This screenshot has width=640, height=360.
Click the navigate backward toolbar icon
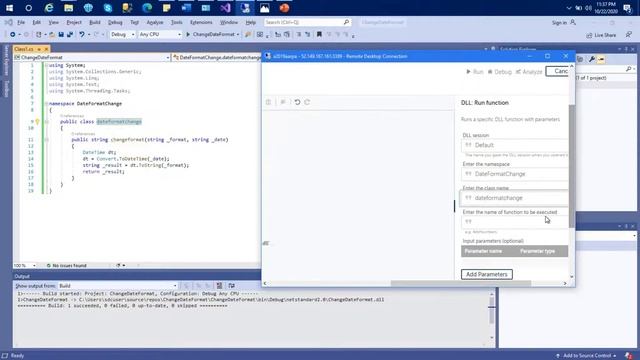coord(13,35)
